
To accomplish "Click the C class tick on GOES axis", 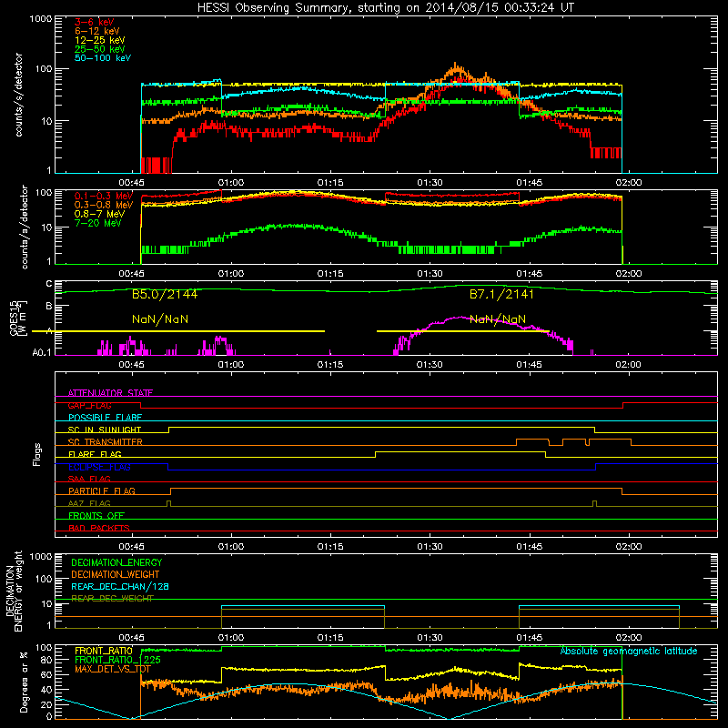I will click(49, 284).
